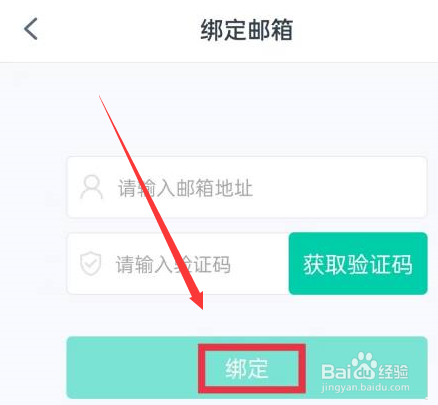Click the red highlight box around 绑定

pyautogui.click(x=252, y=368)
